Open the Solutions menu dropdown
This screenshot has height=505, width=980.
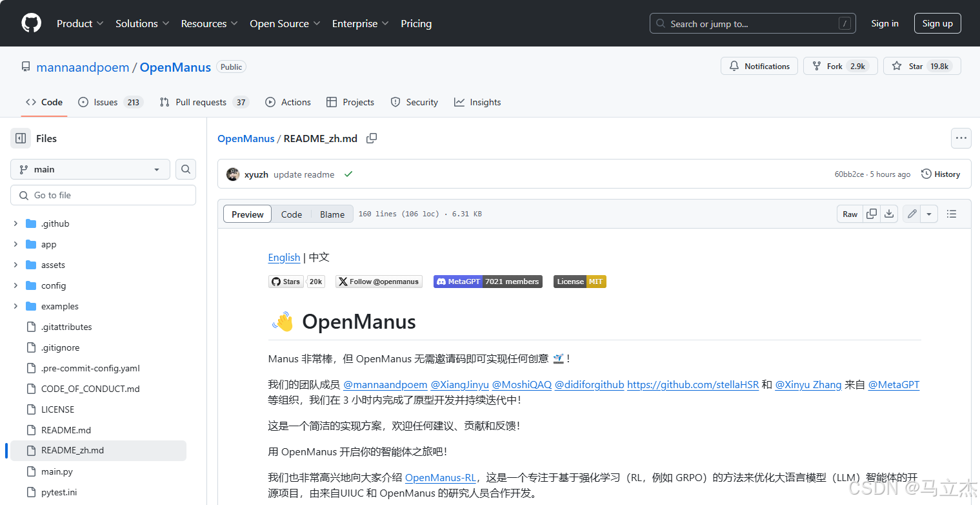click(142, 23)
